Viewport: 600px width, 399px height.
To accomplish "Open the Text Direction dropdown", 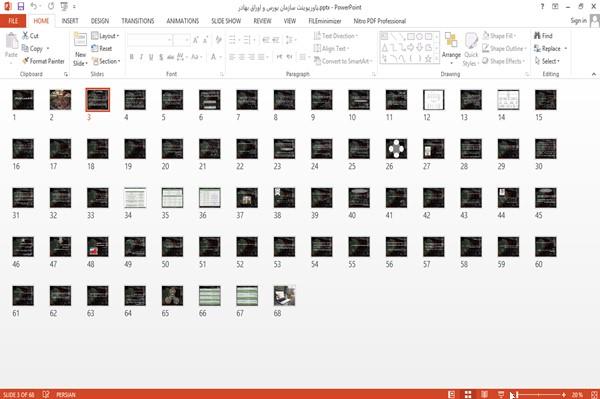I will [x=336, y=36].
